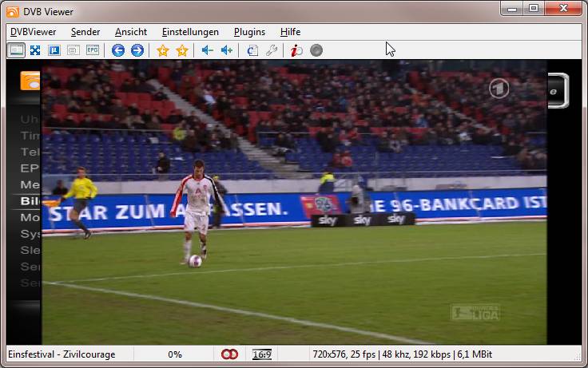Open the Hilfe menu
588x368 pixels.
tap(290, 32)
